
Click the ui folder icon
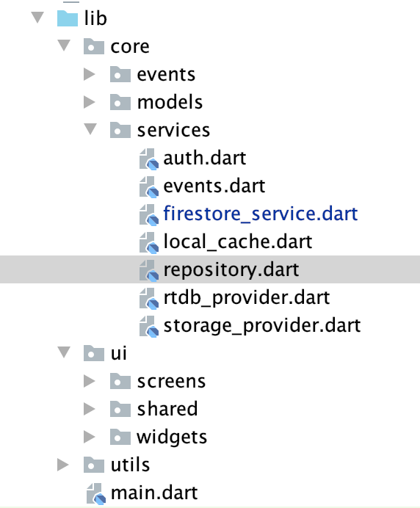[94, 353]
